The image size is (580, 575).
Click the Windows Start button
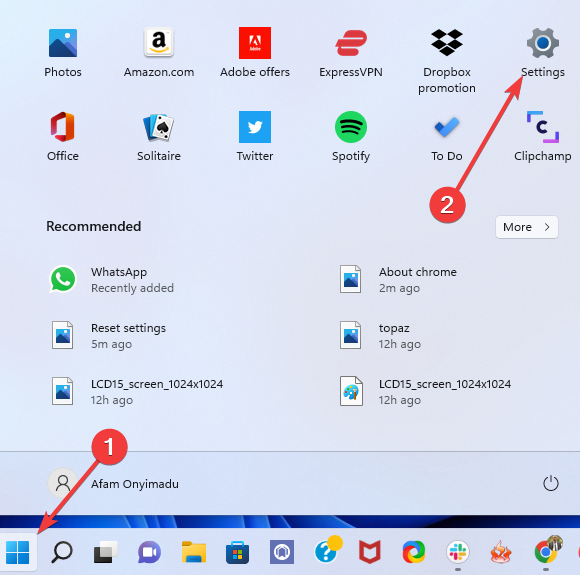click(18, 552)
